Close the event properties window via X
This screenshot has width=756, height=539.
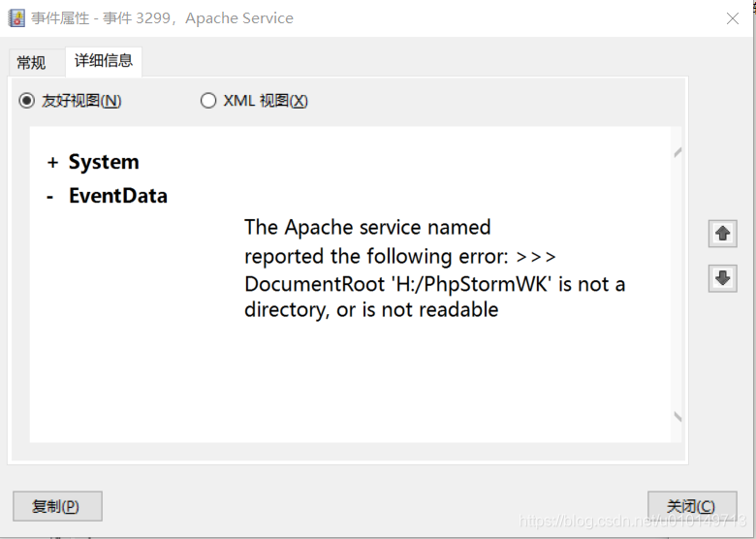pos(733,18)
